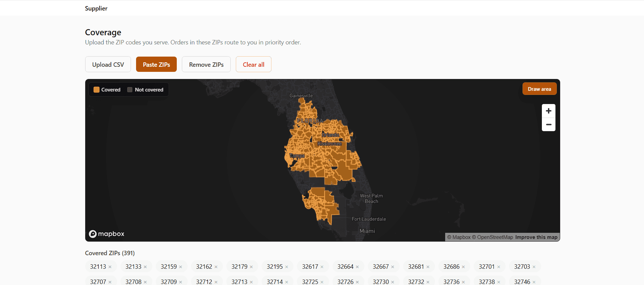Clear all covered ZIP codes
This screenshot has height=285, width=644.
click(253, 64)
